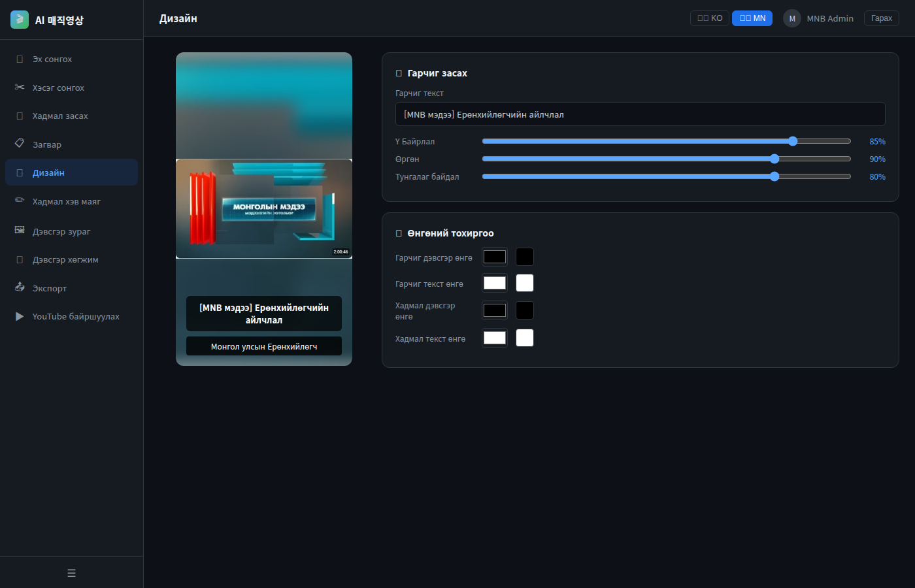
Task: Click white preview square for Гарчиг текст өнгө
Action: (525, 283)
